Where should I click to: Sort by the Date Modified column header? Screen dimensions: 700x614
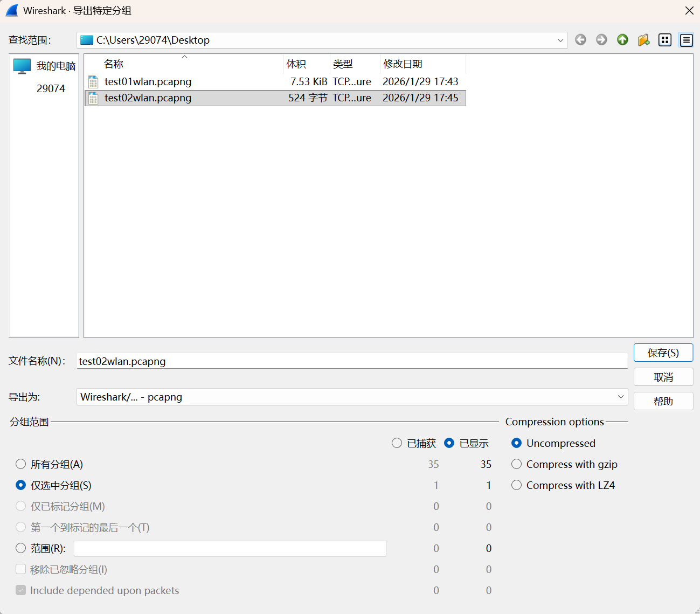point(423,64)
